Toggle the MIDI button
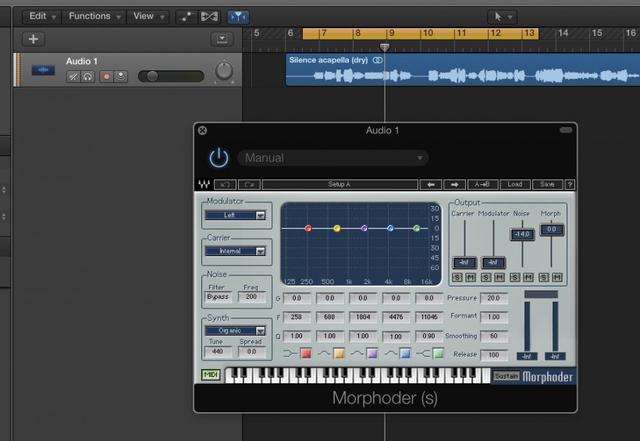This screenshot has width=640, height=441. click(x=211, y=375)
